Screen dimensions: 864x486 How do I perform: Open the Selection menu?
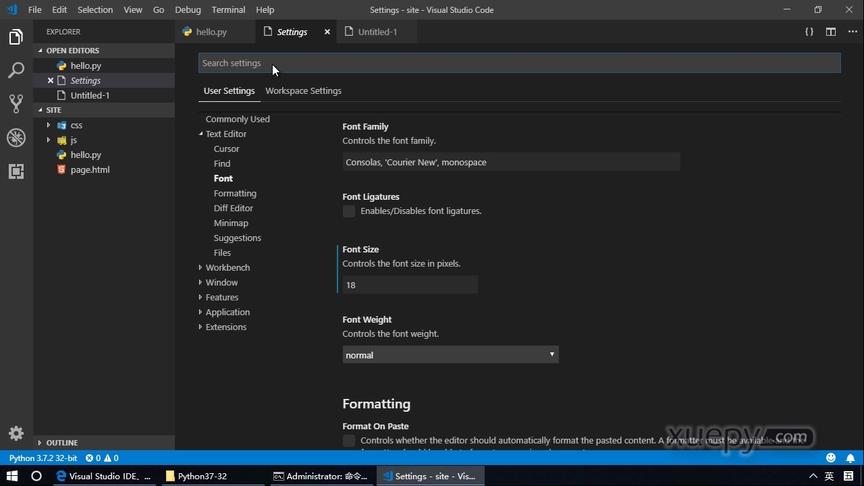(95, 10)
